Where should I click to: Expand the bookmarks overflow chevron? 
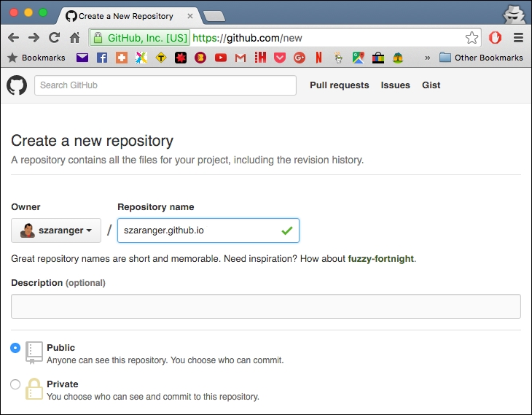(427, 58)
